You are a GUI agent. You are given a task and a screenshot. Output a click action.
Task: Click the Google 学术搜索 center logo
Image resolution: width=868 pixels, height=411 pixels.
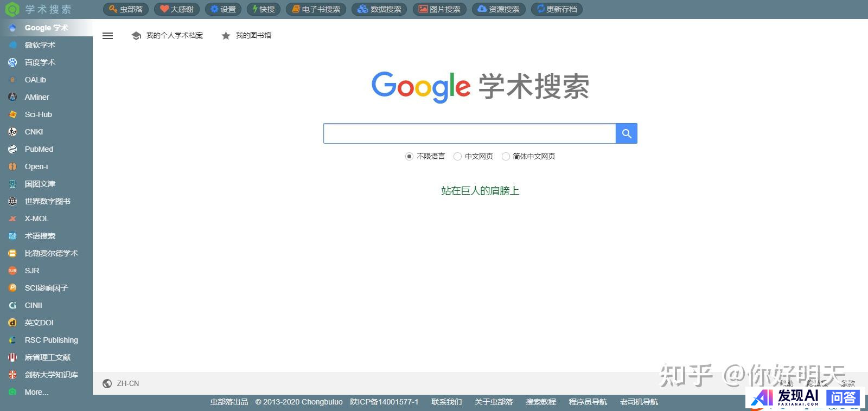(480, 86)
